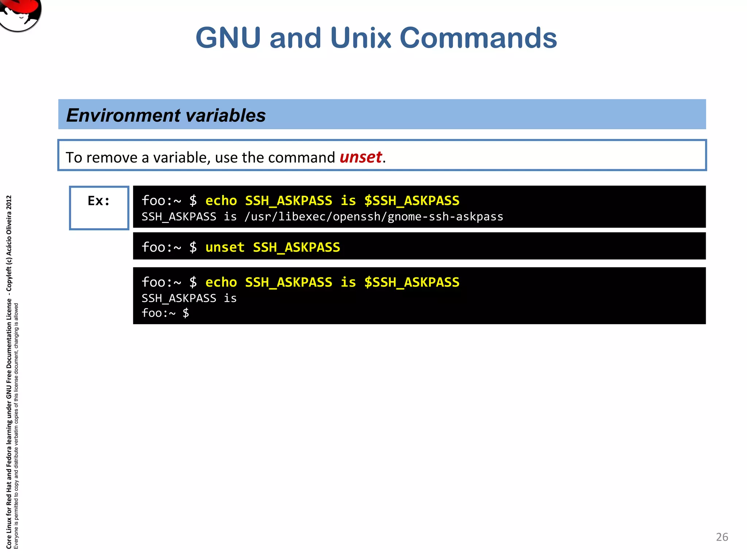Click 'To remove a variable, use the command' text
This screenshot has width=747, height=560.
point(200,157)
